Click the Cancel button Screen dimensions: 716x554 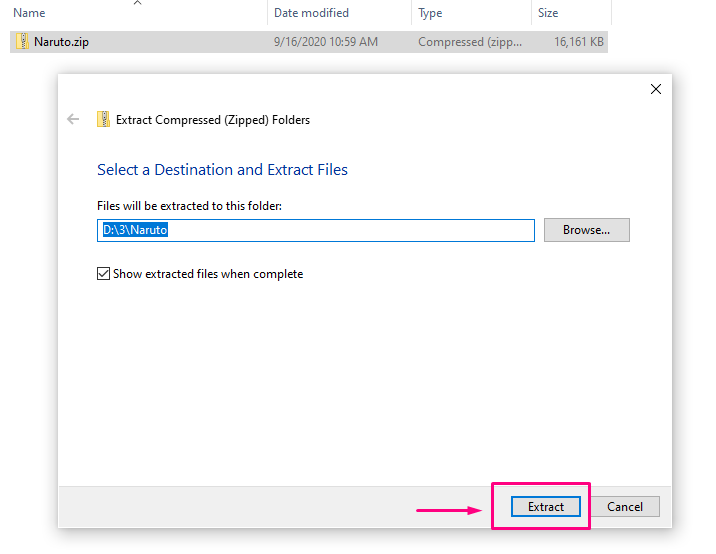pos(625,507)
